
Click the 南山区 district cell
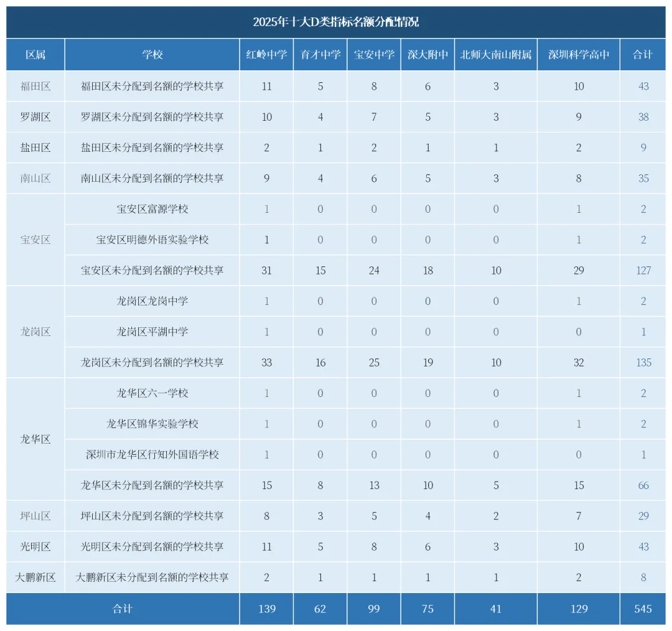(35, 178)
